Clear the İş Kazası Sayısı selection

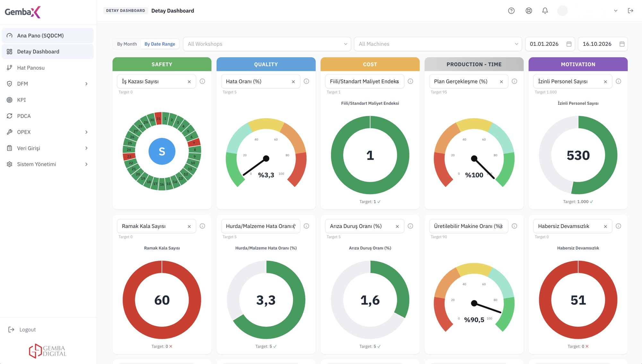(189, 82)
